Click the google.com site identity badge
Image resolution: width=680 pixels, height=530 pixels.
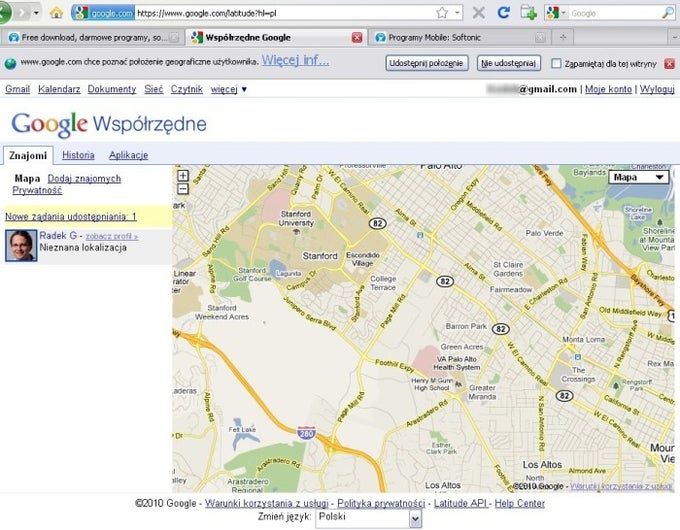pyautogui.click(x=103, y=13)
